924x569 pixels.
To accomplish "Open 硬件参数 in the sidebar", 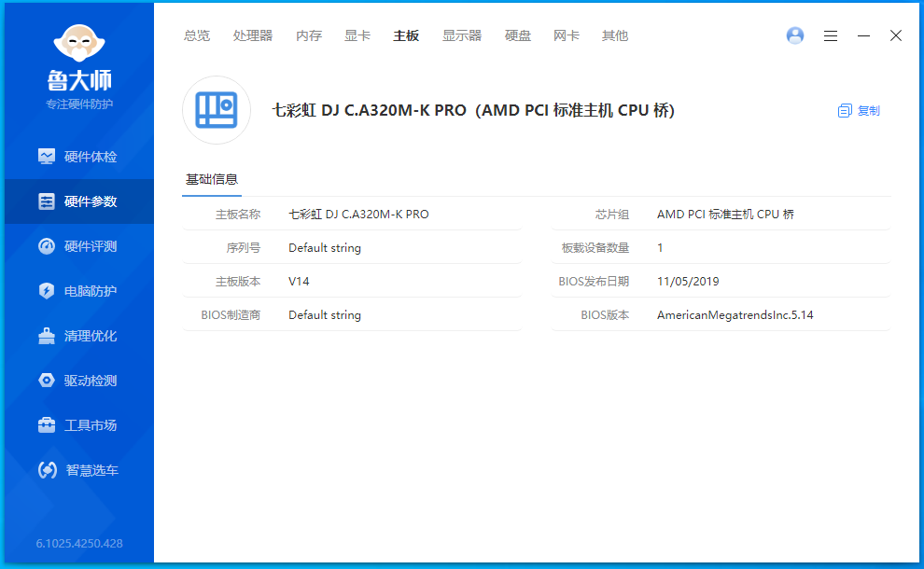I will 79,201.
